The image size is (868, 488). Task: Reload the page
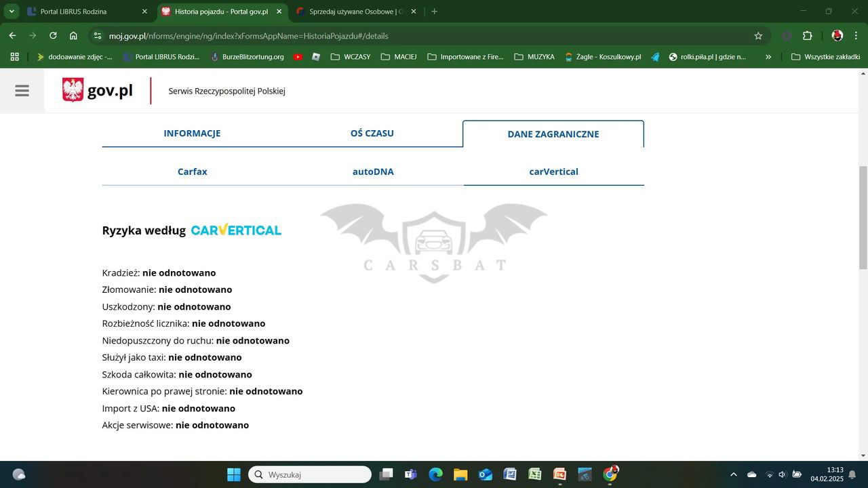click(53, 36)
